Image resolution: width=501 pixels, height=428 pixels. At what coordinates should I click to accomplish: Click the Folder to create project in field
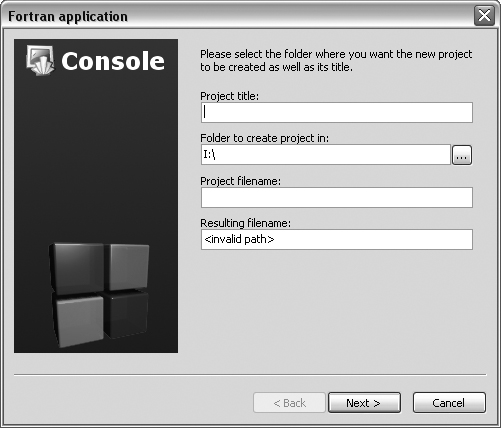(x=326, y=155)
